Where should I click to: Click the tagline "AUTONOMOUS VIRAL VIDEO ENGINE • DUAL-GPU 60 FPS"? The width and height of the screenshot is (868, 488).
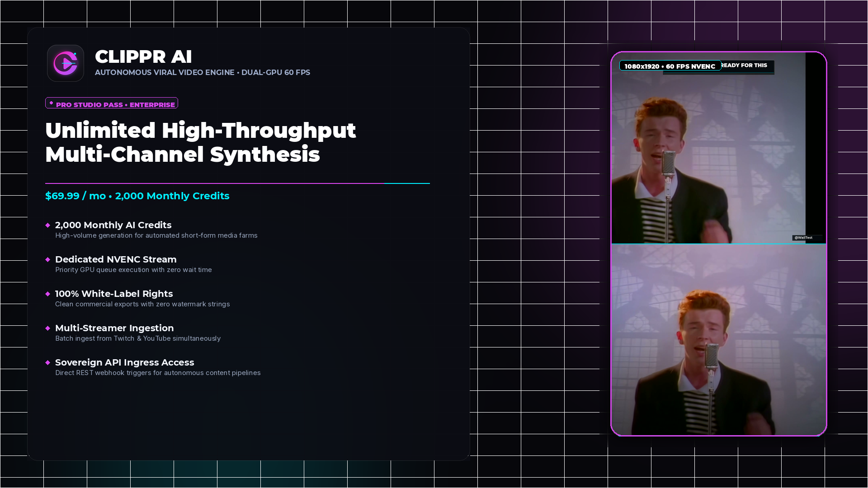point(203,72)
